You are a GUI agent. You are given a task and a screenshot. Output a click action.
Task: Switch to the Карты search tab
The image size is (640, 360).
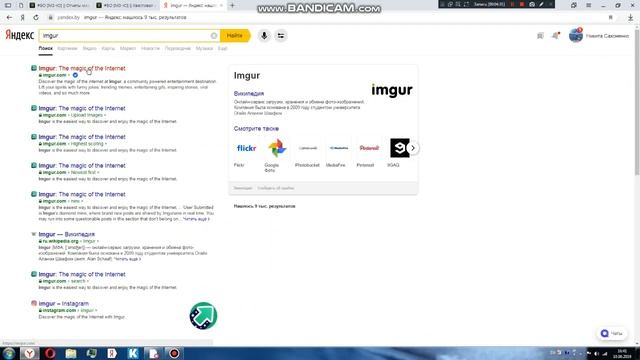[108, 49]
